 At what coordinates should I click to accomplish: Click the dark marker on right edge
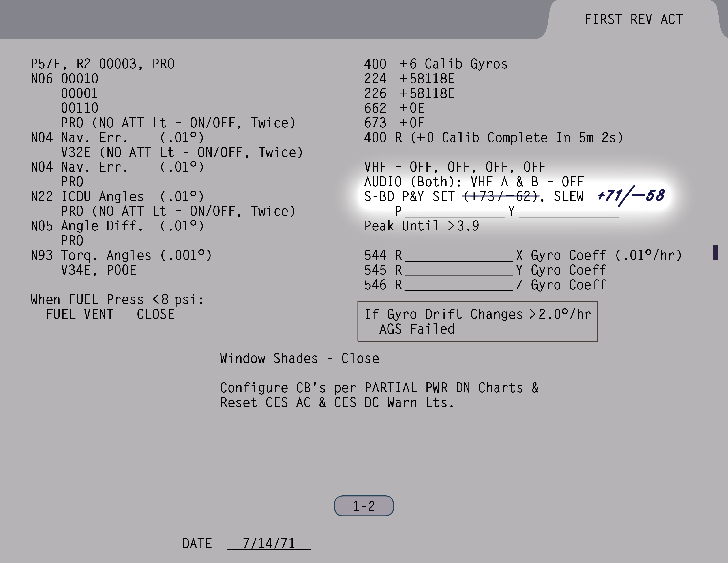[715, 252]
